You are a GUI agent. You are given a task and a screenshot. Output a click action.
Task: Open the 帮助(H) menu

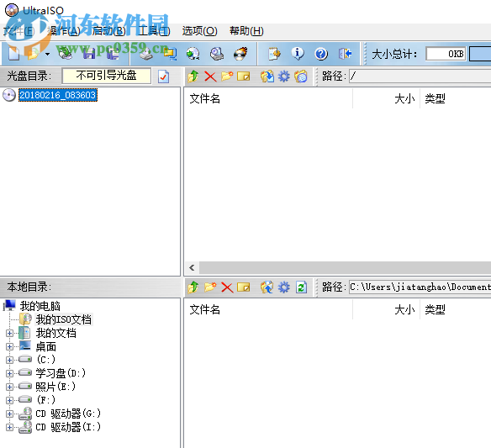[x=246, y=31]
